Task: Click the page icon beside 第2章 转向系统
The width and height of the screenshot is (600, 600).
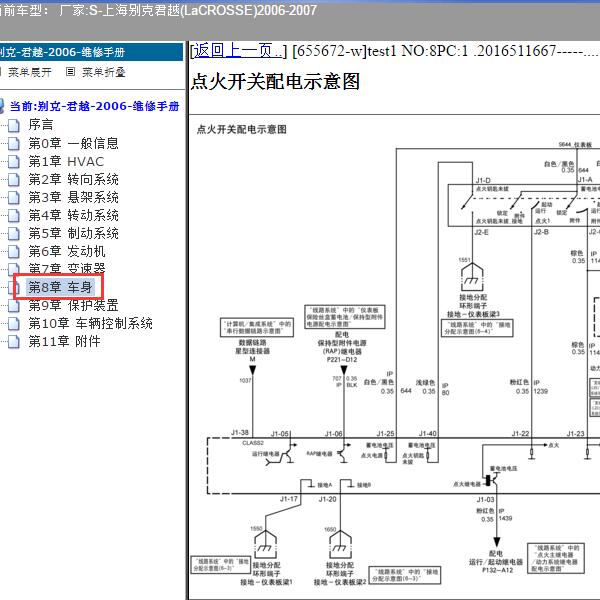Action: tap(13, 179)
